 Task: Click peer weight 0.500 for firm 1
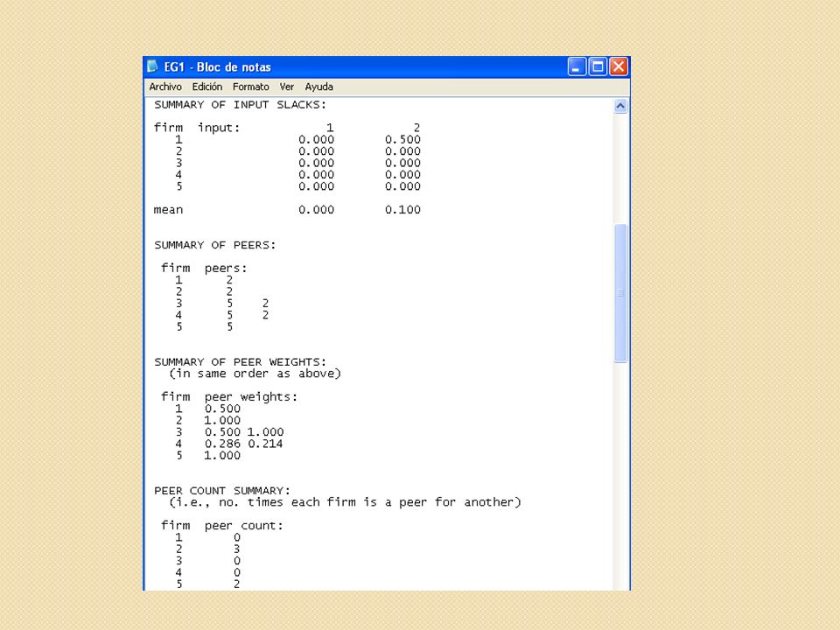pos(222,409)
